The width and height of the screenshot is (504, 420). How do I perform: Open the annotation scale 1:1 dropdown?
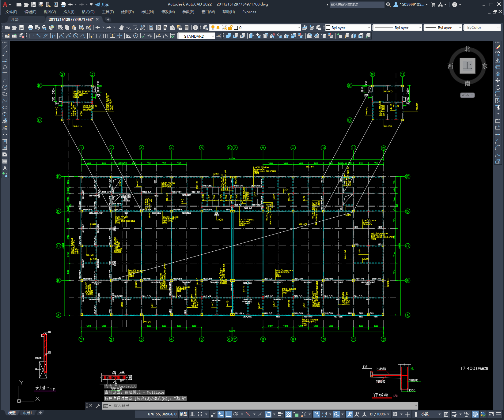379,414
